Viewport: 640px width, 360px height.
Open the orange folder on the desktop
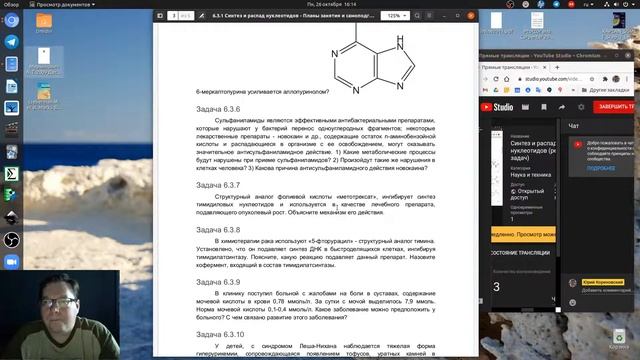[x=44, y=21]
